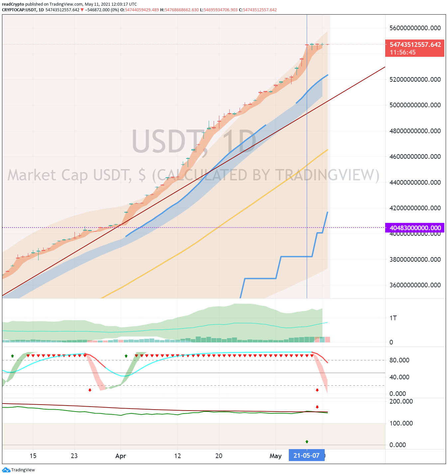448x476 pixels.
Task: Click the close price value C:54743512557.642
Action: [x=258, y=10]
